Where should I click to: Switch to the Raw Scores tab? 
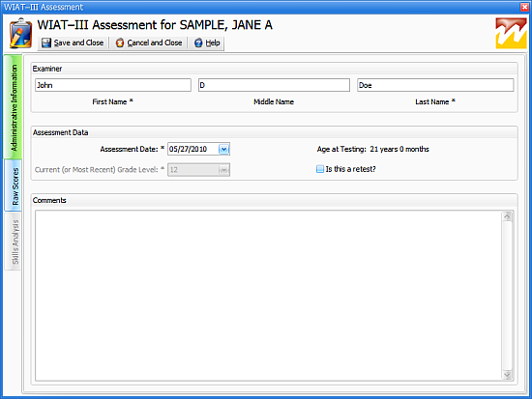(x=14, y=185)
